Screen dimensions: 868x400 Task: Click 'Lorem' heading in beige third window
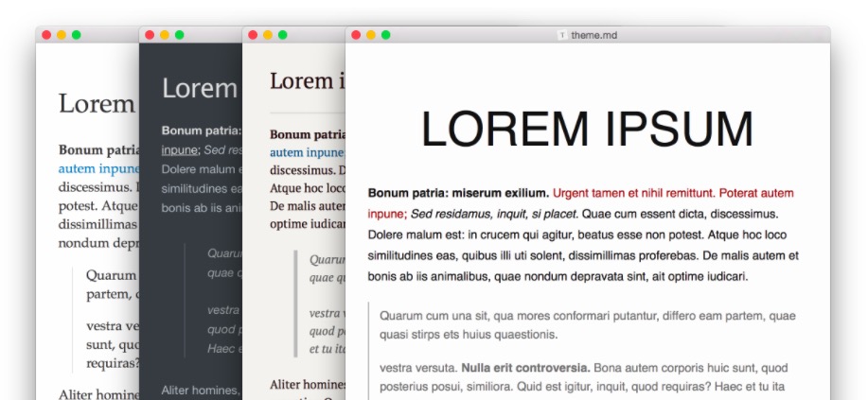pyautogui.click(x=302, y=81)
